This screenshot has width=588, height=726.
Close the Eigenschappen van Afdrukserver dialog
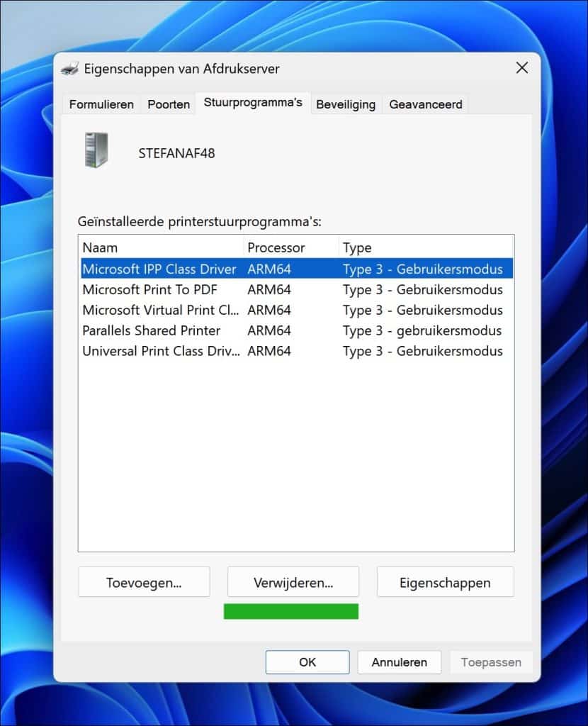click(522, 68)
